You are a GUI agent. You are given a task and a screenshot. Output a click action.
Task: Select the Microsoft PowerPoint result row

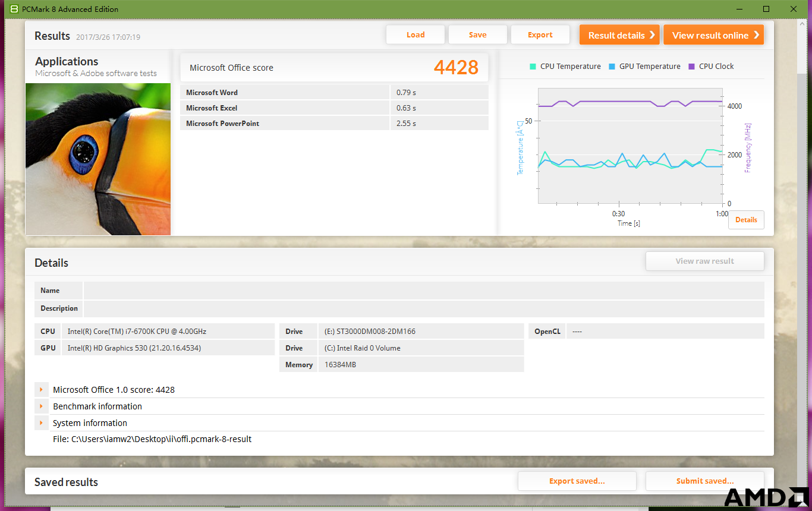click(x=334, y=123)
